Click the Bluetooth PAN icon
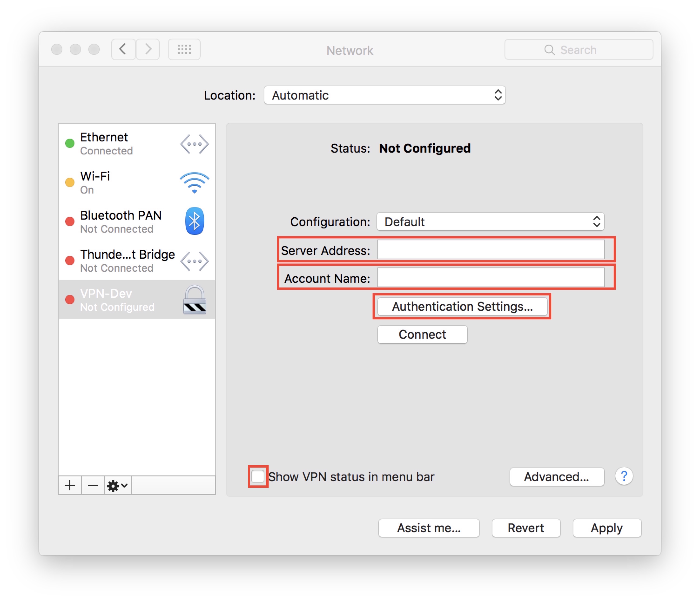700x602 pixels. (194, 221)
